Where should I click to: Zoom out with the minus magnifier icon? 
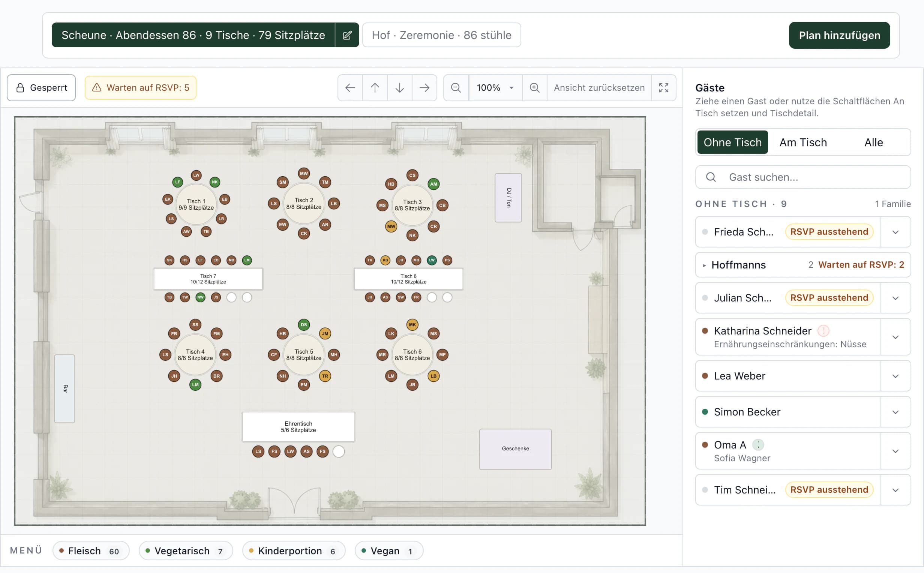click(456, 88)
